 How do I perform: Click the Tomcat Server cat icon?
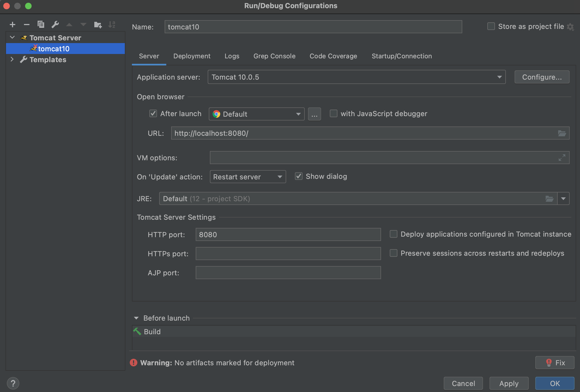23,38
